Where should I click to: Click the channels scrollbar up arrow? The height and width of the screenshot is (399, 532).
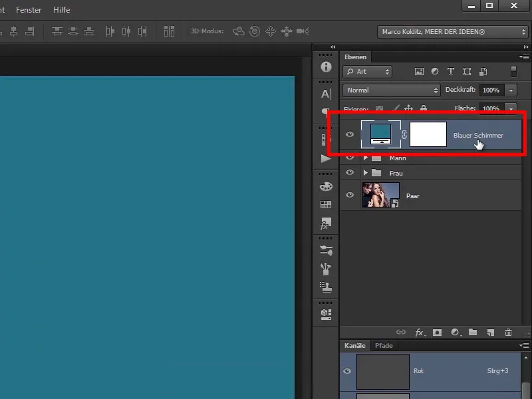(x=526, y=358)
